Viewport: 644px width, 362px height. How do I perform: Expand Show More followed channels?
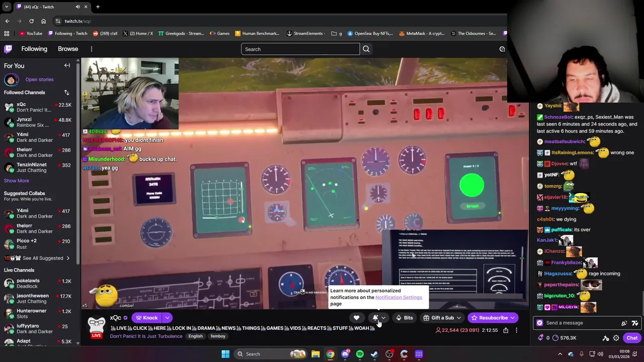[17, 181]
